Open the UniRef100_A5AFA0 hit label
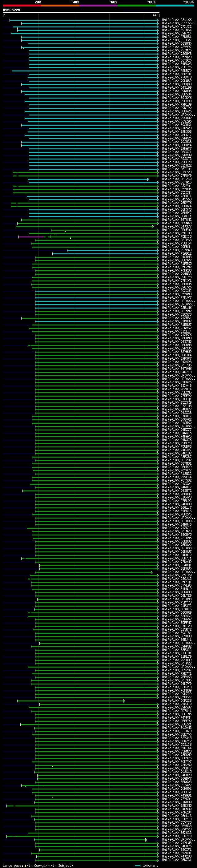 click(x=176, y=230)
